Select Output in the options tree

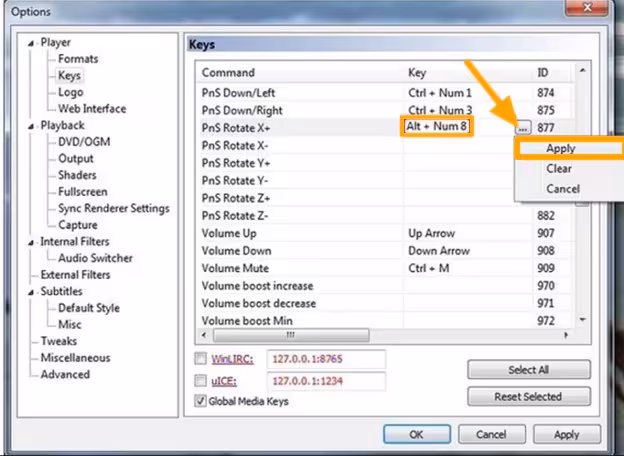pos(76,158)
